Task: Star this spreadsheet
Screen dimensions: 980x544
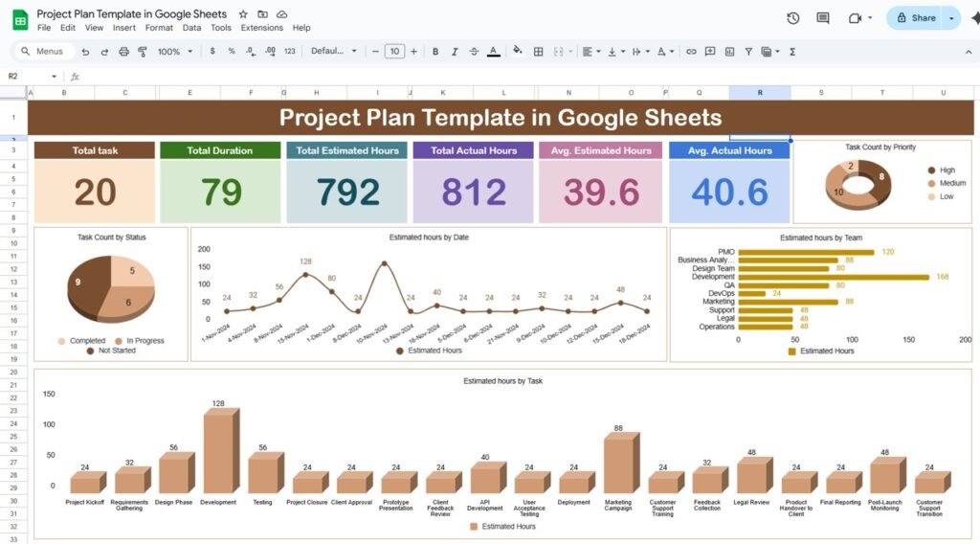Action: pyautogui.click(x=243, y=14)
